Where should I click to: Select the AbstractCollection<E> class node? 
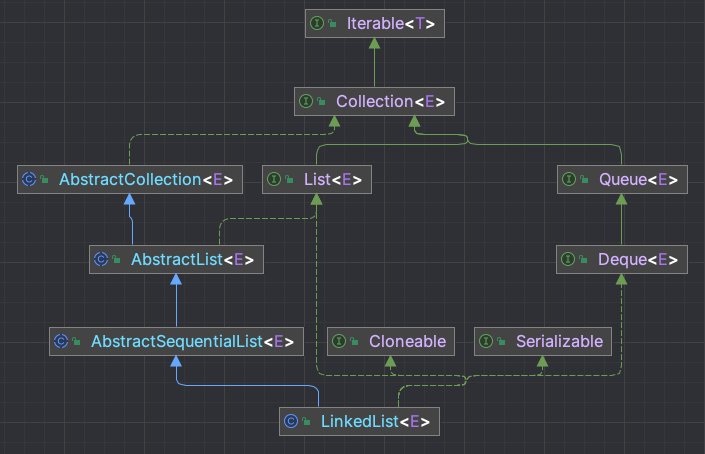(129, 179)
